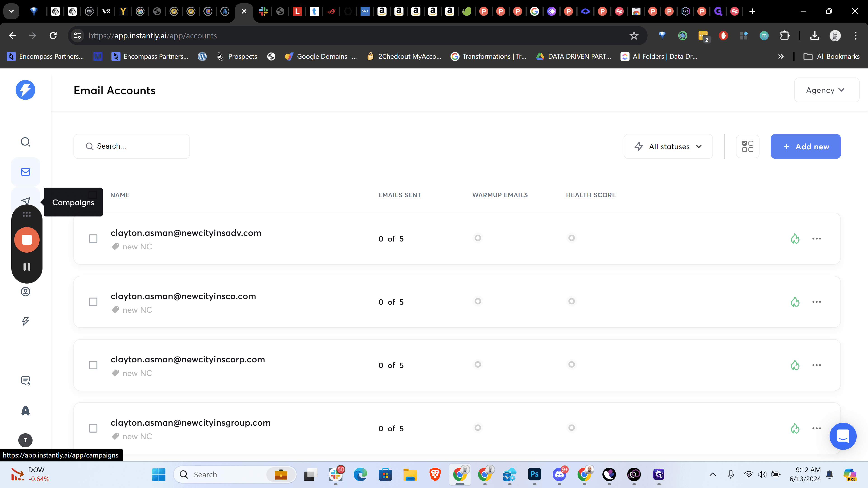Open the chat feedback icon in sidebar
Screen dimensions: 868x488
pos(25,381)
